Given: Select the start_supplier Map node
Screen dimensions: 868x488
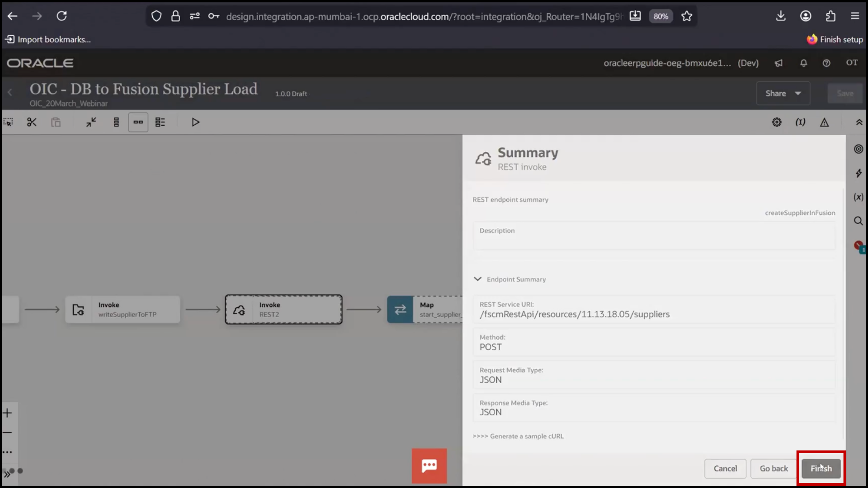Looking at the screenshot, I should 425,310.
